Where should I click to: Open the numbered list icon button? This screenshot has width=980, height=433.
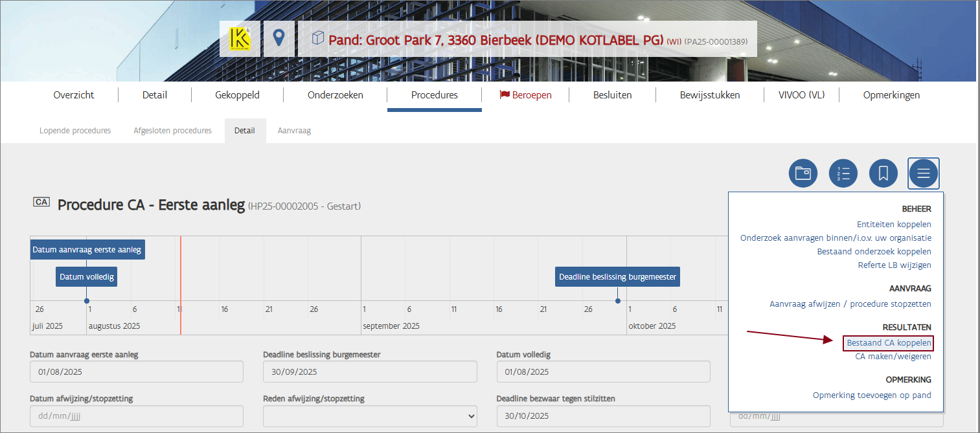coord(843,173)
